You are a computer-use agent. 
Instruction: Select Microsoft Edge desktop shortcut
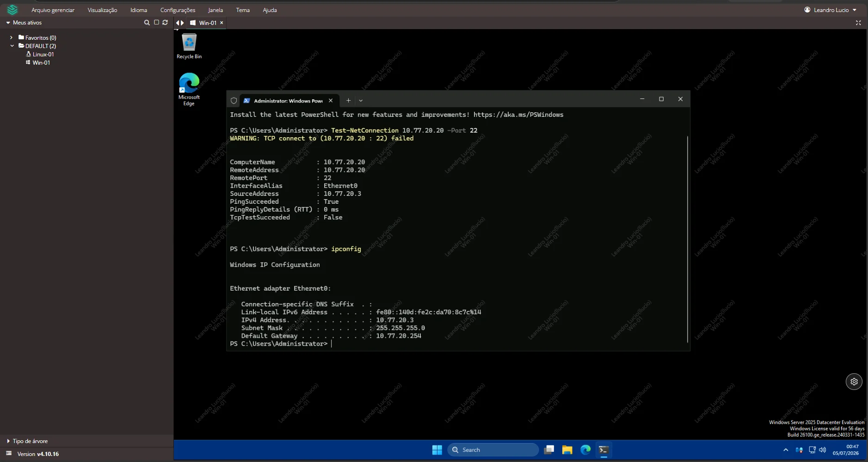(x=189, y=90)
